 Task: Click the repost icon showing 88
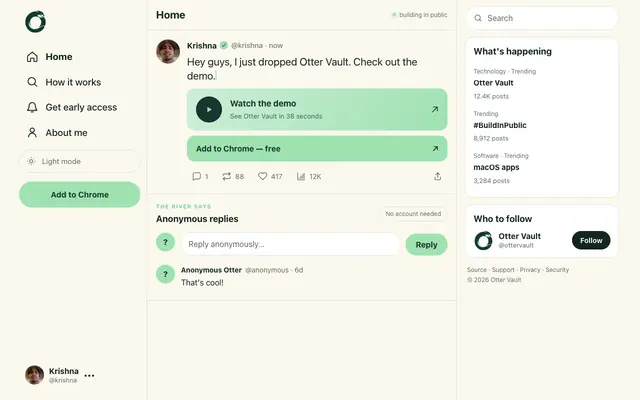pyautogui.click(x=227, y=176)
